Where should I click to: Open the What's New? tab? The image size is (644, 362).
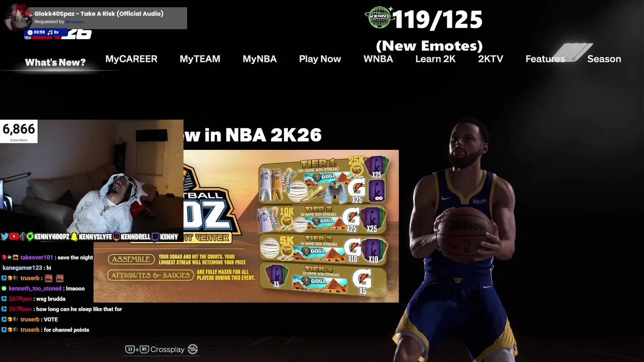(x=55, y=62)
